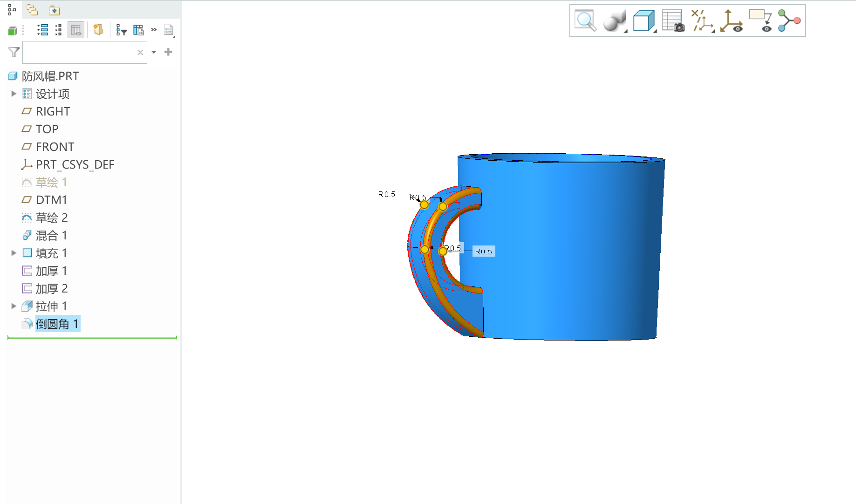Open the tree settings dropdown
Image resolution: width=856 pixels, height=504 pixels.
point(169,31)
